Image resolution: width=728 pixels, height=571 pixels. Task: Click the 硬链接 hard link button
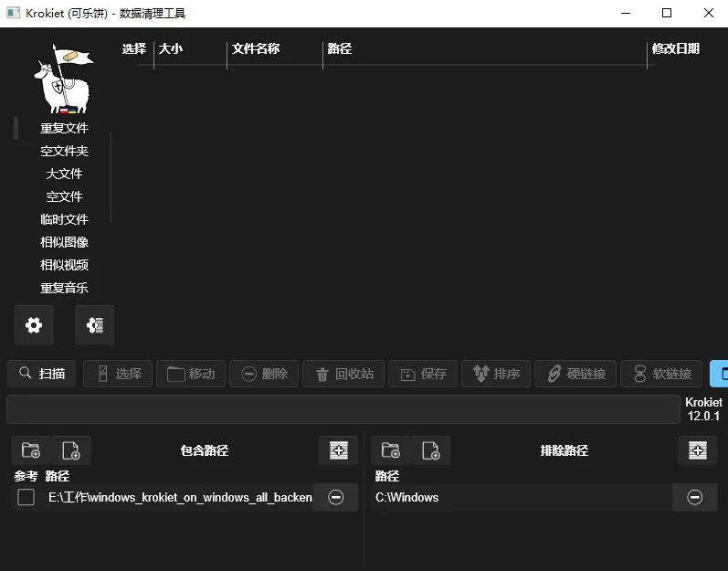click(x=575, y=374)
